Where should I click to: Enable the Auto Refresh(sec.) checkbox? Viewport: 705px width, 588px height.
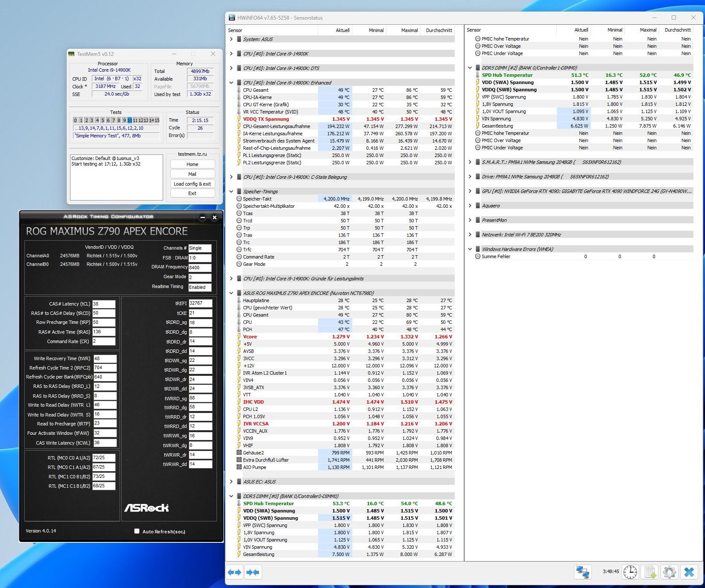(x=137, y=531)
